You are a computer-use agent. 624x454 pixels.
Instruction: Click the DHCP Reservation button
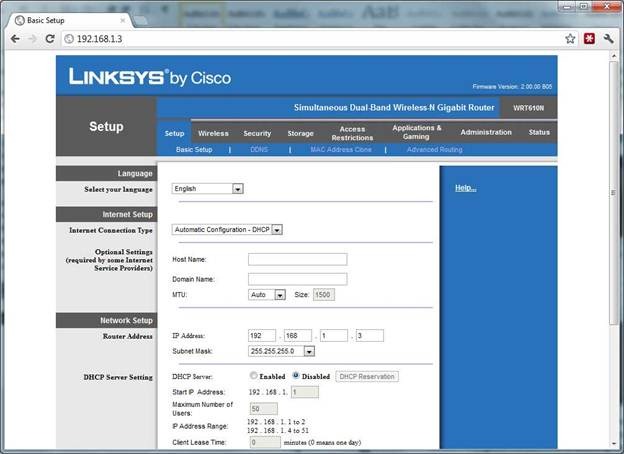[x=367, y=376]
